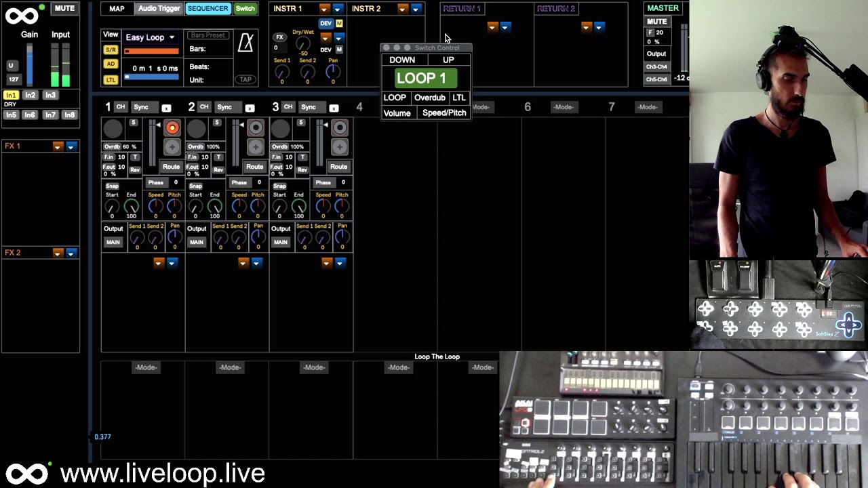The width and height of the screenshot is (868, 488).
Task: Click the Start knob on loop 1
Action: [x=112, y=207]
